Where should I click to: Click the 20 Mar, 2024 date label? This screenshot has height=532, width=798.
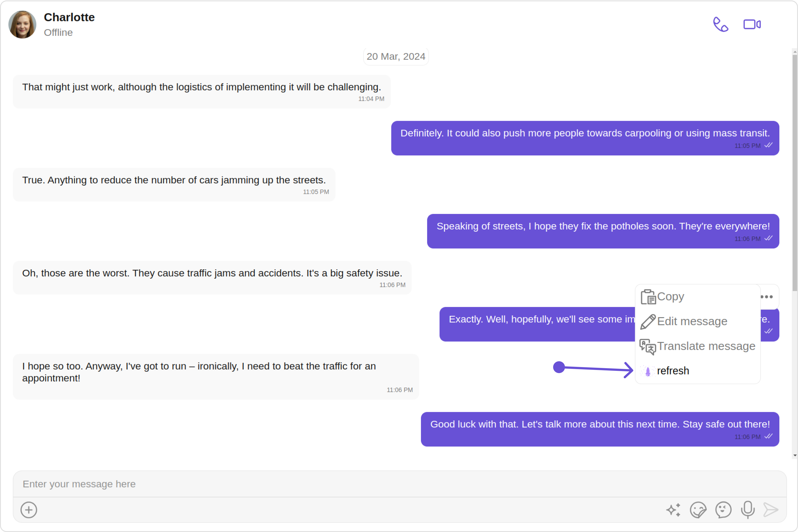[x=396, y=56]
